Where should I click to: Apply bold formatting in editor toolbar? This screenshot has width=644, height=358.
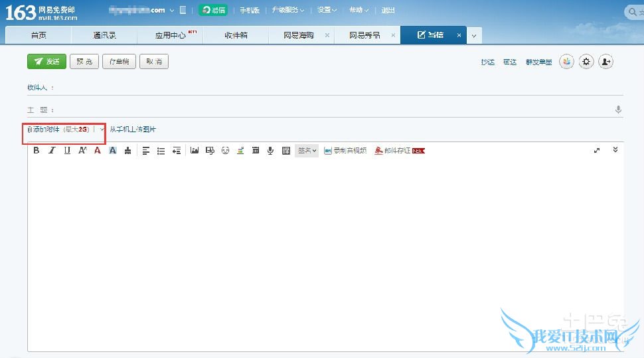(36, 150)
